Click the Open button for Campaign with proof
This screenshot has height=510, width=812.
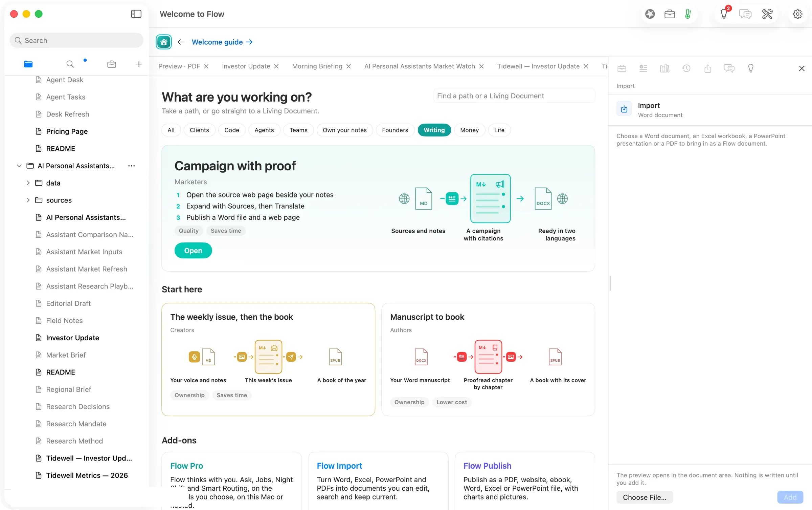(x=193, y=251)
